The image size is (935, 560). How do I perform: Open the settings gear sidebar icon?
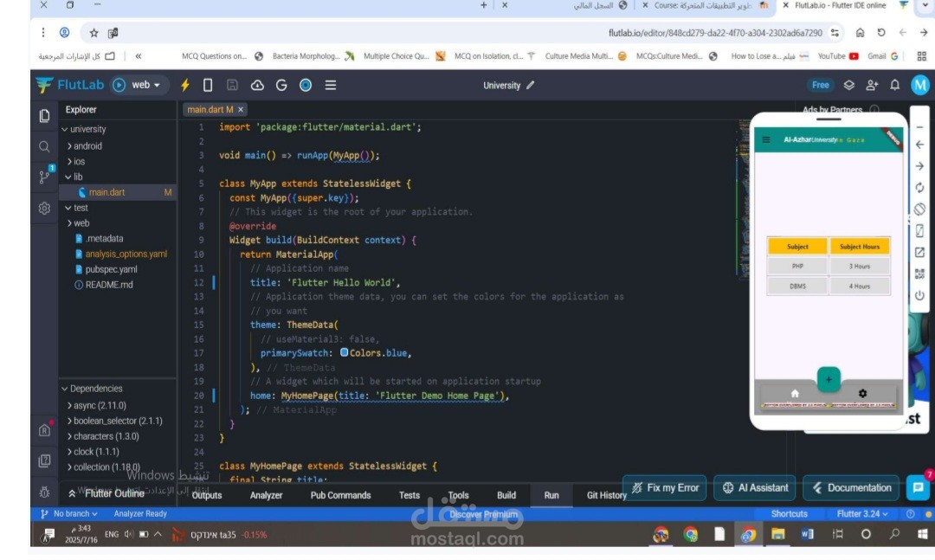click(44, 208)
